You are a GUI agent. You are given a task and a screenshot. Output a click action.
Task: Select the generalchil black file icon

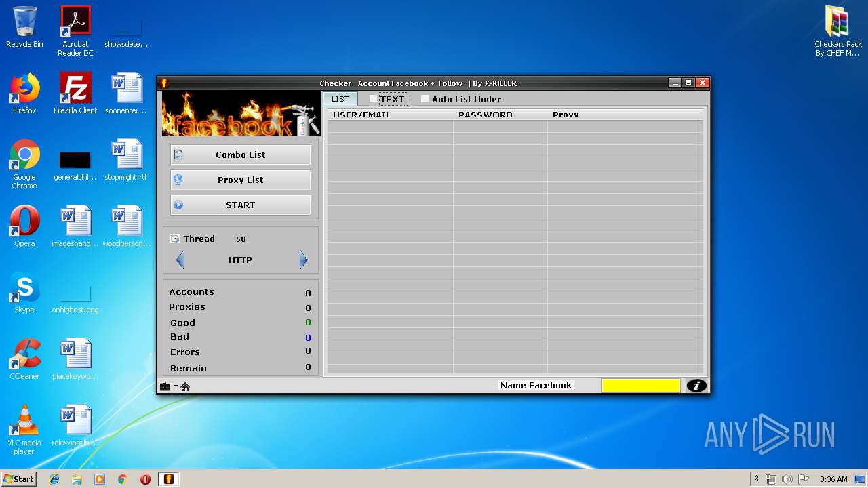coord(75,165)
